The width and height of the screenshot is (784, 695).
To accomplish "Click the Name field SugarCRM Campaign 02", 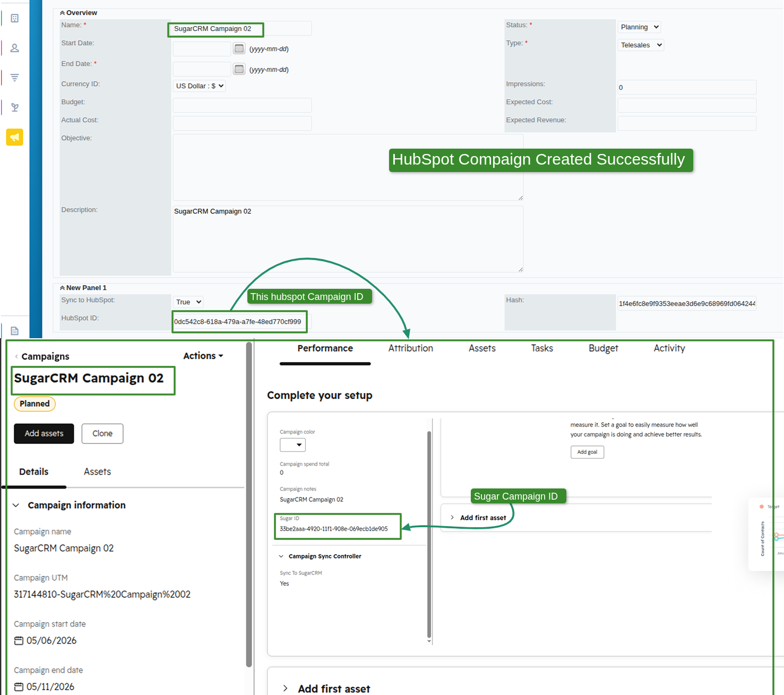I will click(242, 29).
